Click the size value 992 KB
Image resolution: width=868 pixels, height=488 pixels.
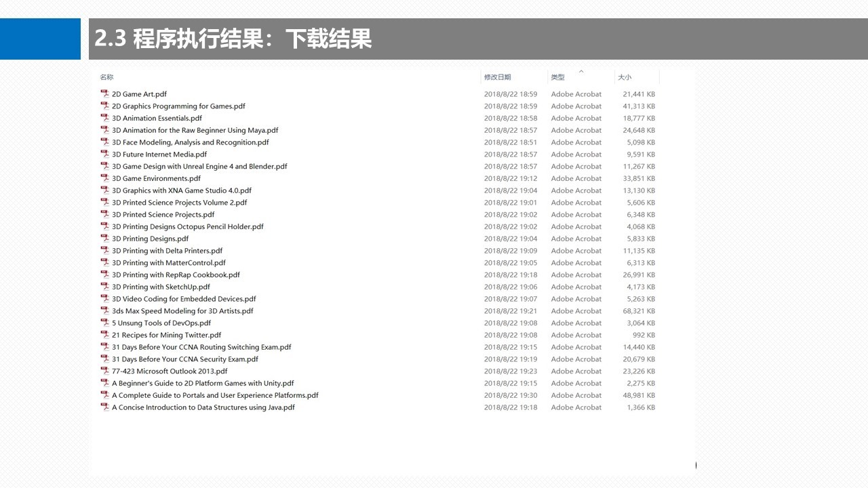point(644,335)
